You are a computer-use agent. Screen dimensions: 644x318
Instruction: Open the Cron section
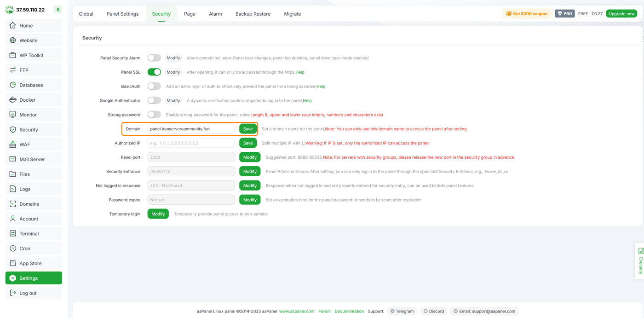tap(24, 248)
